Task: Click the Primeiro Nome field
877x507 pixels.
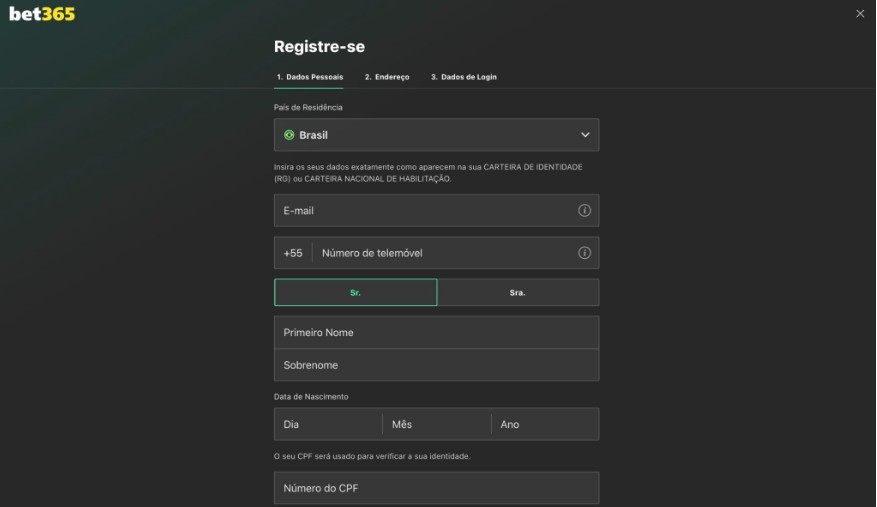Action: pos(436,332)
